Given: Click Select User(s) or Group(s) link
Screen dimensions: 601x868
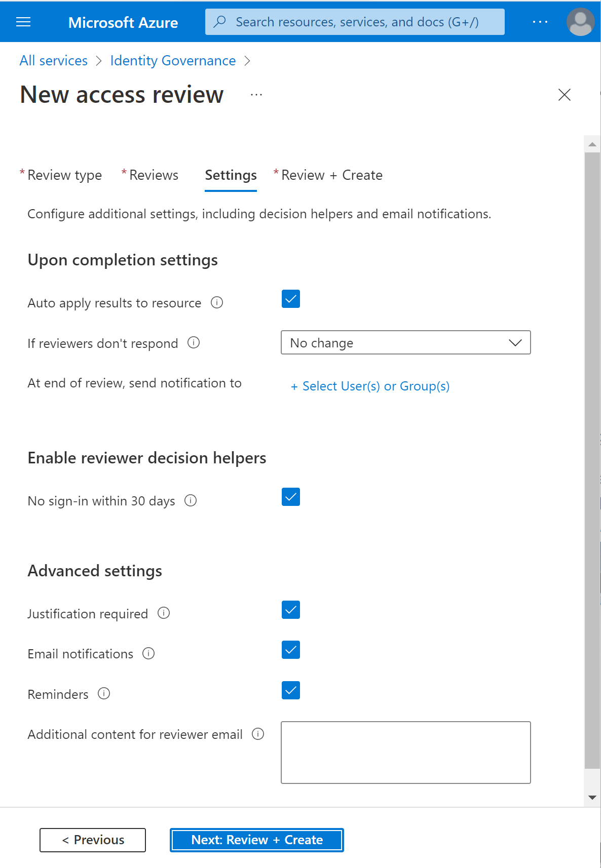Looking at the screenshot, I should tap(370, 386).
